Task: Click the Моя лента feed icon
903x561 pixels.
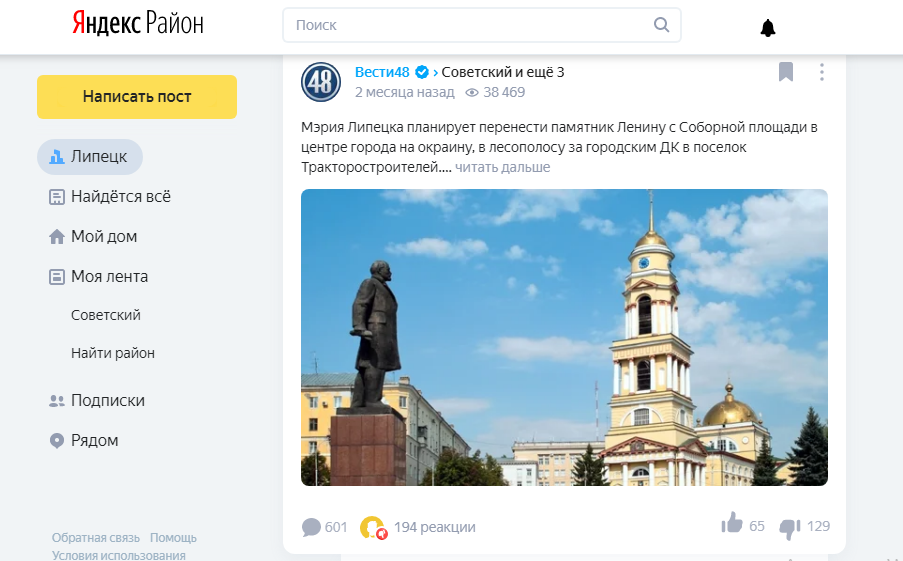Action: click(x=56, y=277)
